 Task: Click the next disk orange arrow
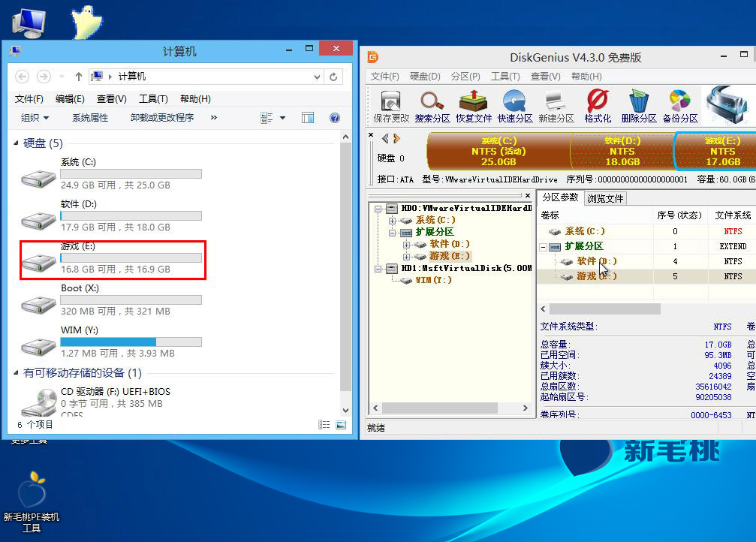coord(396,139)
